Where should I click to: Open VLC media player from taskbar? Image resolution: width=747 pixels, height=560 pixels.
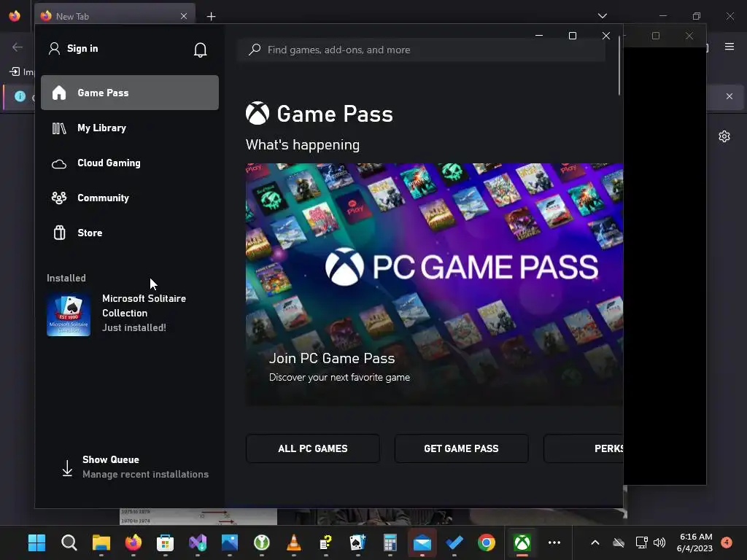pos(294,542)
